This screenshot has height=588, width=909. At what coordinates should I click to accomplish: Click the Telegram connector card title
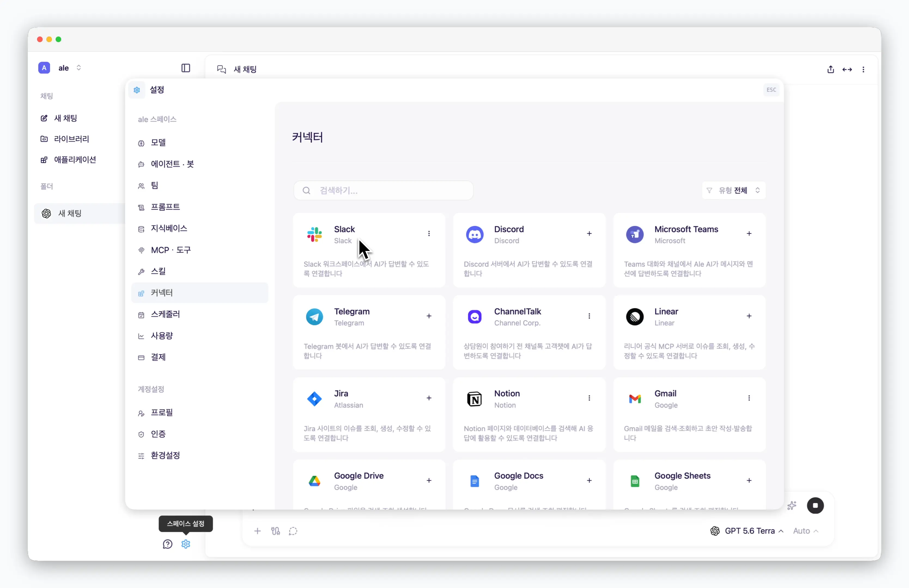(x=352, y=311)
